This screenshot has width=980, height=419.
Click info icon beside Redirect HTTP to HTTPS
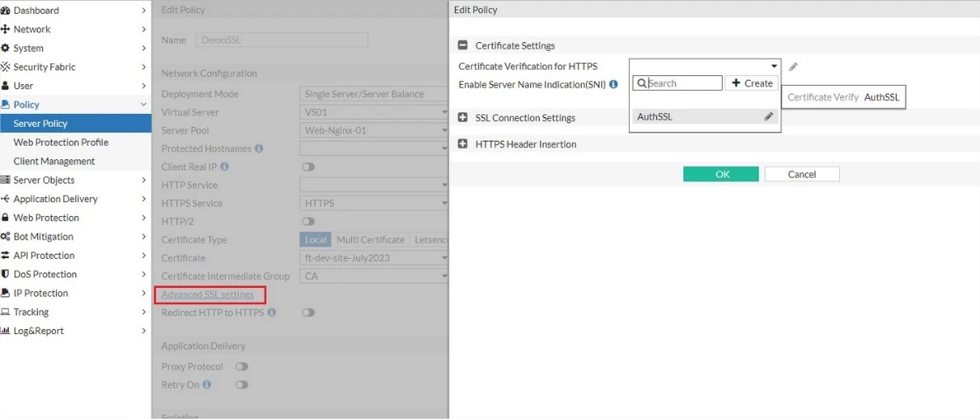click(x=272, y=312)
